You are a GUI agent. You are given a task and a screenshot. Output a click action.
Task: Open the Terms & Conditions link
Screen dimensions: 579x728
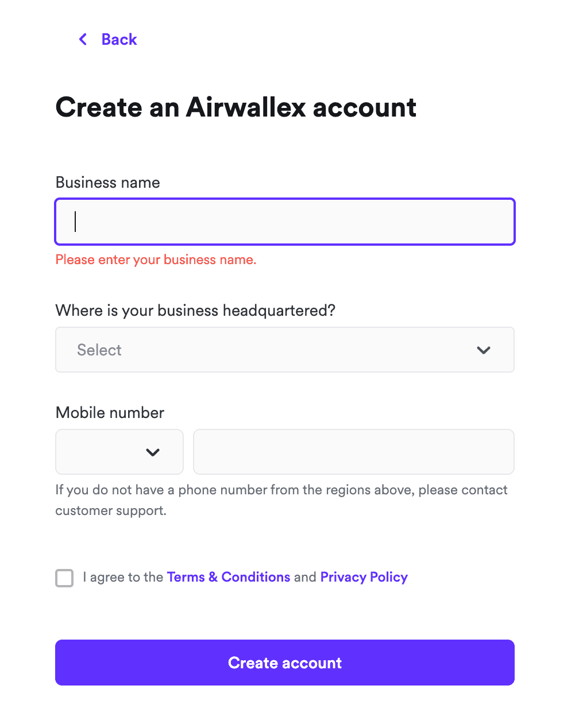229,577
